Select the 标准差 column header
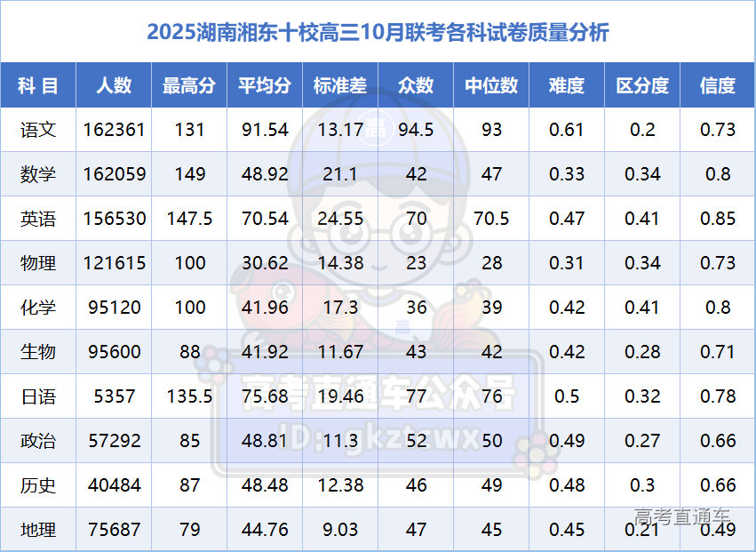The width and height of the screenshot is (756, 552). point(340,85)
